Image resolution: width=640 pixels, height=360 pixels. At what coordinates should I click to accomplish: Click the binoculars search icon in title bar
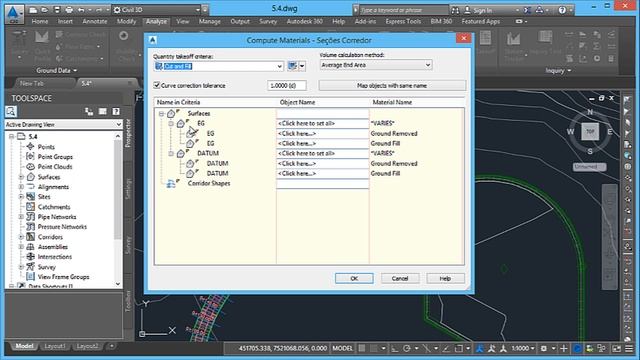455,10
